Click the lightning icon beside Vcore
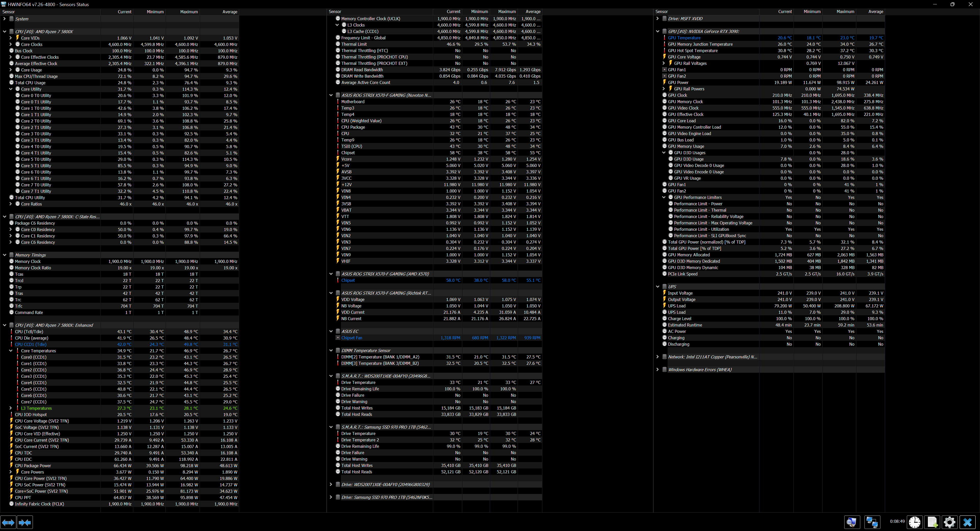 point(337,159)
